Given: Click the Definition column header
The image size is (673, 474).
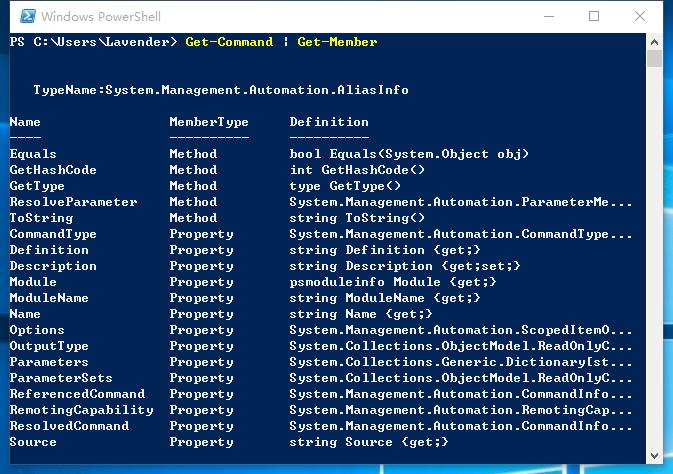Looking at the screenshot, I should pos(329,122).
